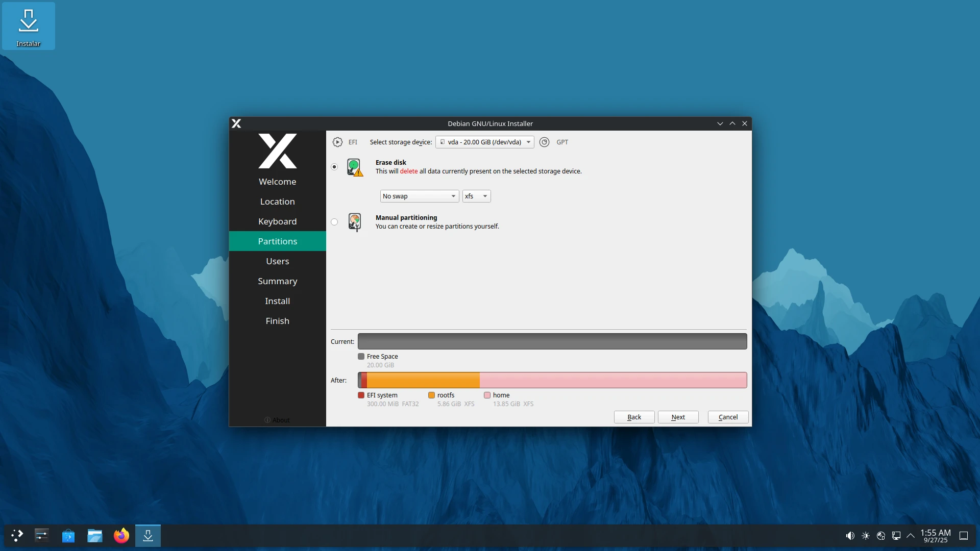Image resolution: width=980 pixels, height=551 pixels.
Task: Click the About link in sidebar
Action: [277, 420]
